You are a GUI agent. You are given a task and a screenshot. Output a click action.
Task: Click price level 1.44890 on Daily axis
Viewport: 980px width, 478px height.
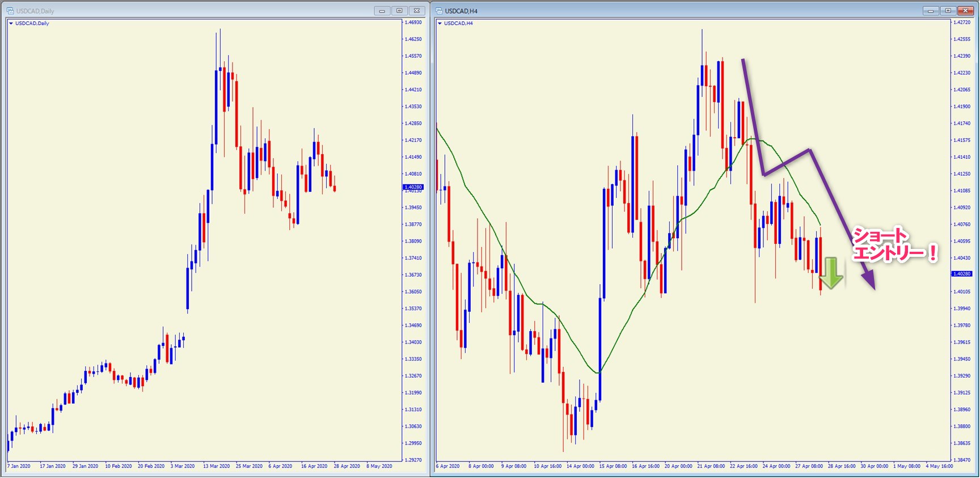[413, 73]
